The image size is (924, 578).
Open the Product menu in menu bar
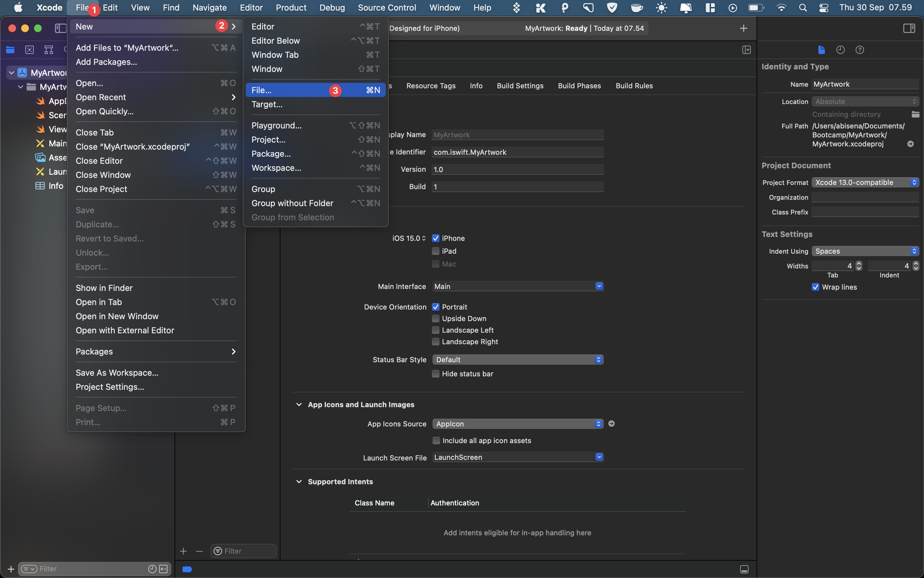[291, 8]
